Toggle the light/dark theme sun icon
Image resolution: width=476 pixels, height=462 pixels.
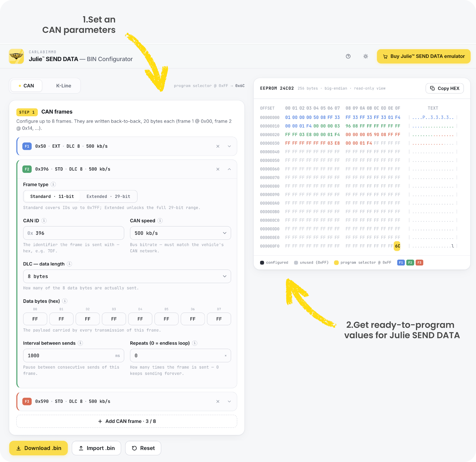pos(366,56)
